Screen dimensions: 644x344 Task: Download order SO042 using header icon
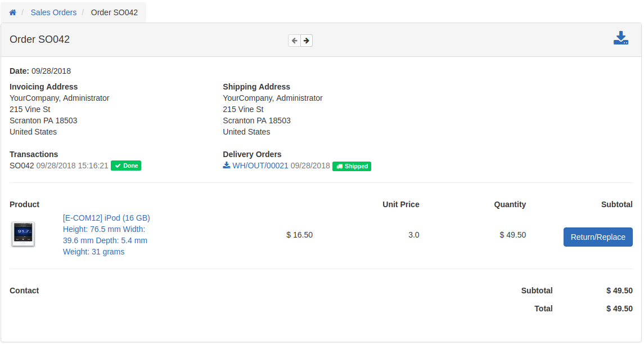pyautogui.click(x=620, y=38)
